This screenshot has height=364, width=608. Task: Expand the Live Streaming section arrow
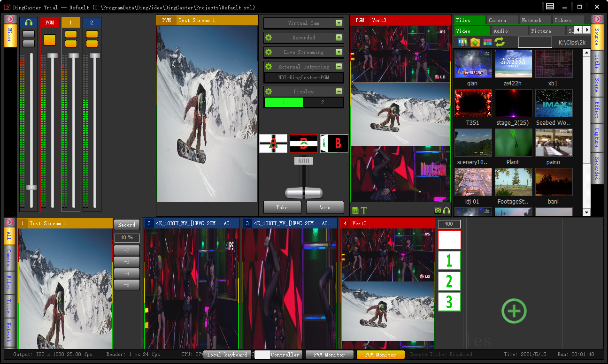[x=339, y=52]
